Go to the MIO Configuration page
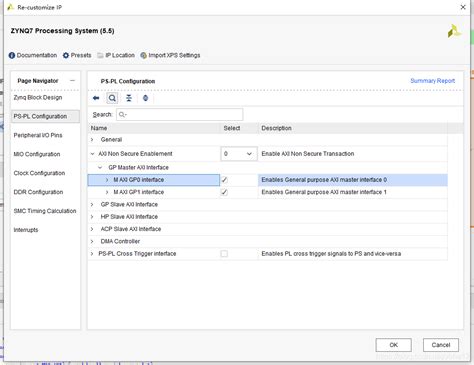The image size is (474, 365). click(37, 154)
